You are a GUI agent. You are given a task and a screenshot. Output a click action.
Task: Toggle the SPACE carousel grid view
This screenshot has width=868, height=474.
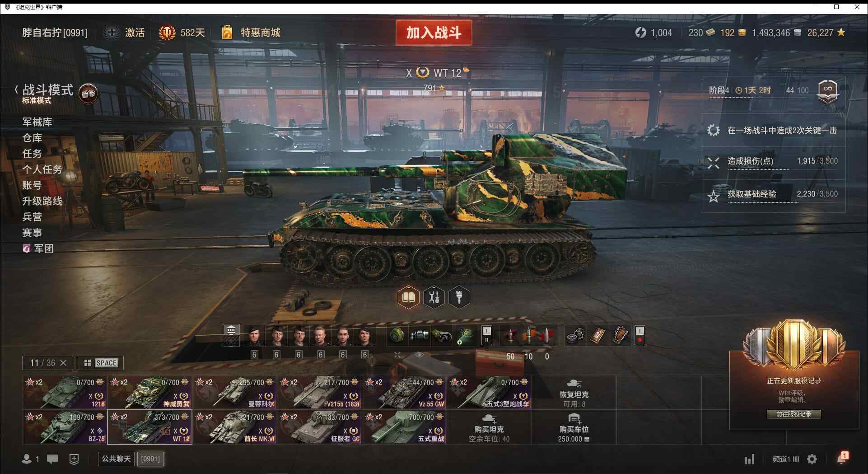[100, 363]
